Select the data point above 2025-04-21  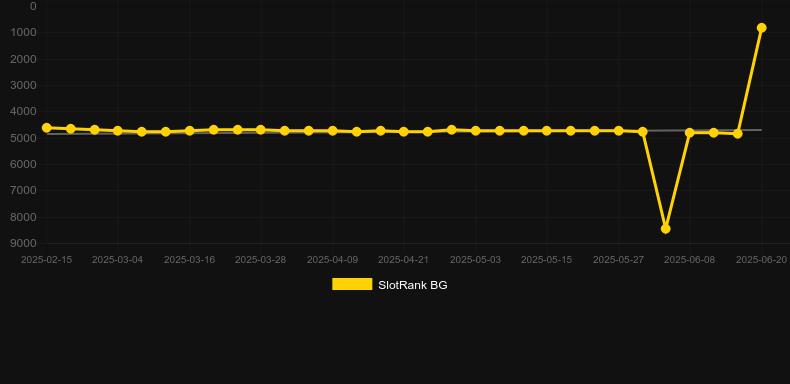pos(404,132)
